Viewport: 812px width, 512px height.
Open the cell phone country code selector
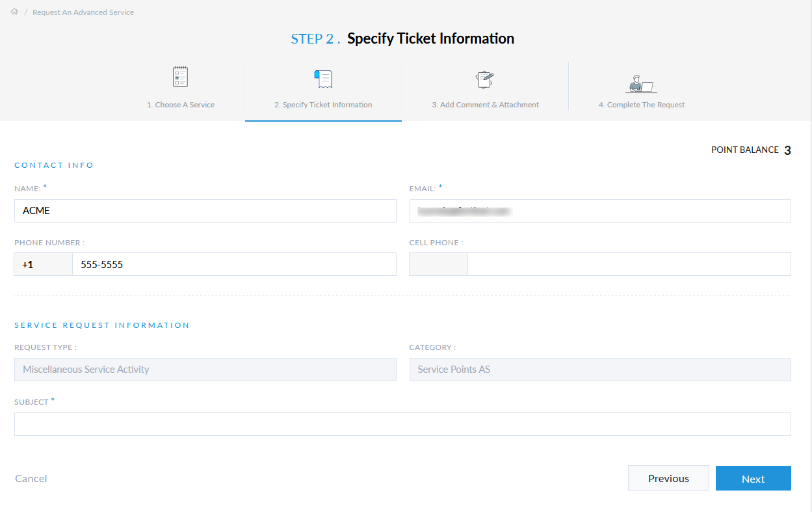click(x=438, y=263)
